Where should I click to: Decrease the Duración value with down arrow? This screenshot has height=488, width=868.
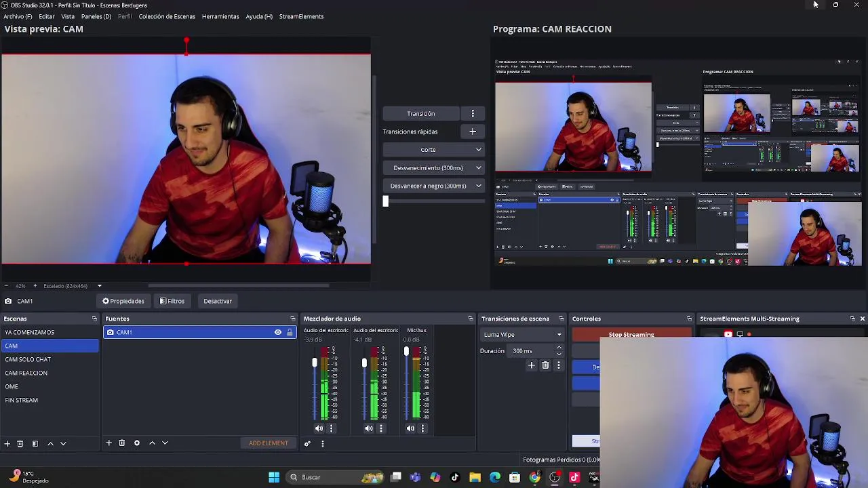click(559, 354)
